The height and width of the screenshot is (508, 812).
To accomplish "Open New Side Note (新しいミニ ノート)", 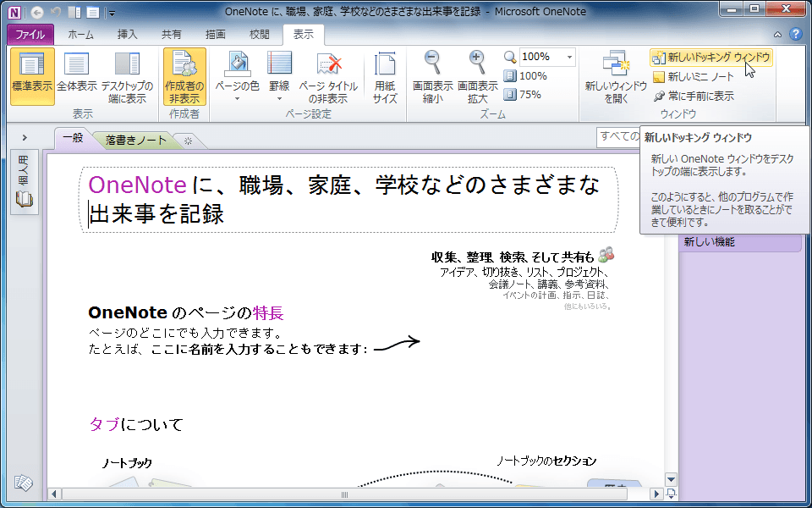I will tap(693, 77).
